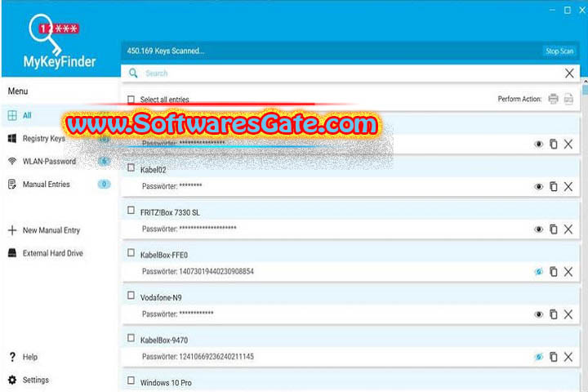
Task: Click the search magnifier icon
Action: click(x=133, y=73)
